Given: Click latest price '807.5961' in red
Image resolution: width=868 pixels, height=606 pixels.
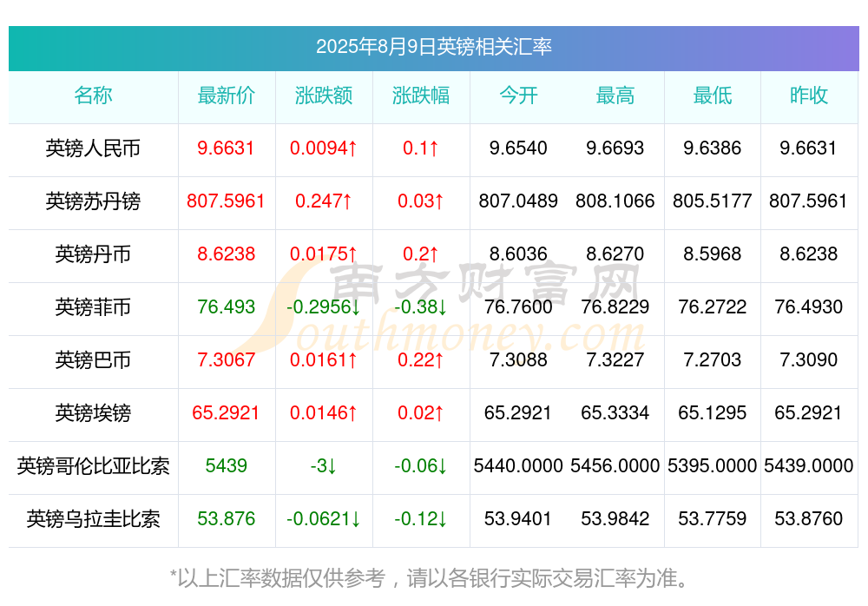Looking at the screenshot, I should coord(226,201).
